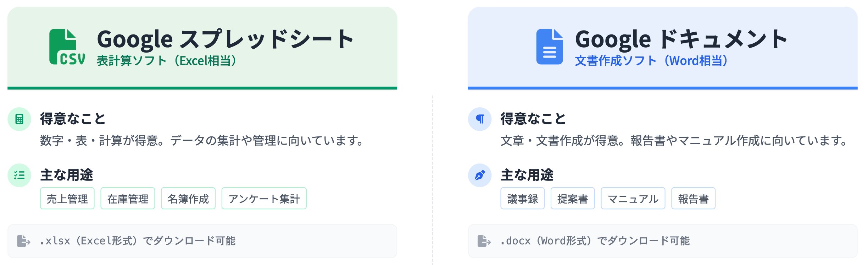Viewport: 868px width, 265px height.
Task: Click the export icon beside .xlsx text
Action: click(x=23, y=241)
